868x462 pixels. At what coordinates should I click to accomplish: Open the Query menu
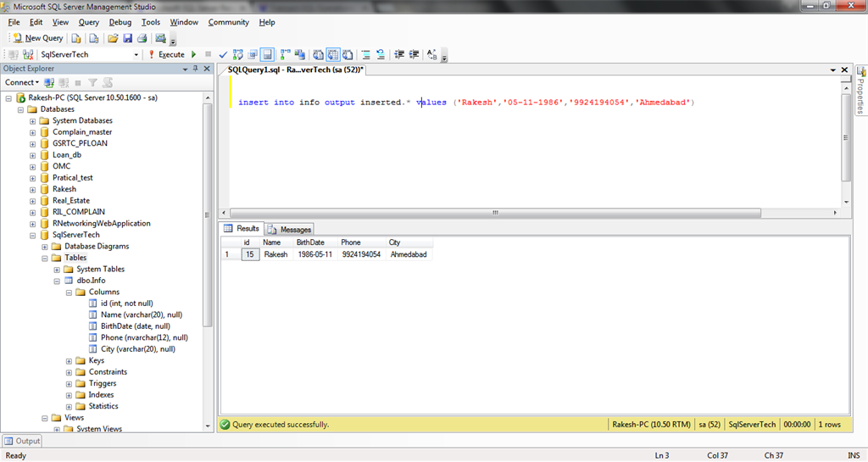[x=88, y=22]
